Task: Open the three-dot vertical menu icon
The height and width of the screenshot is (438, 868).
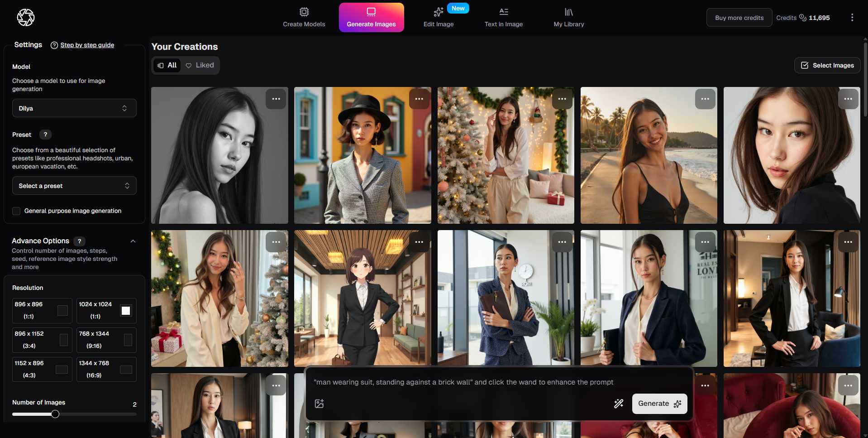Action: click(852, 18)
